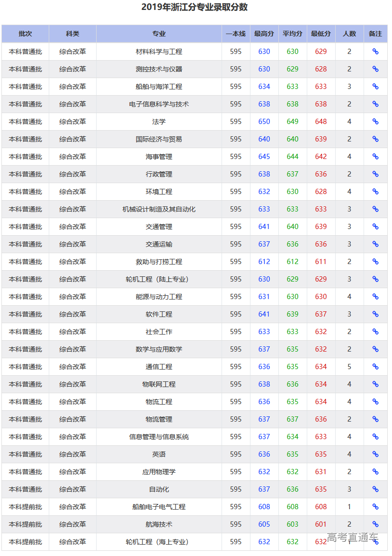Open the remark link icon for 信息管理与信息系统
This screenshot has width=392, height=556.
click(x=375, y=437)
